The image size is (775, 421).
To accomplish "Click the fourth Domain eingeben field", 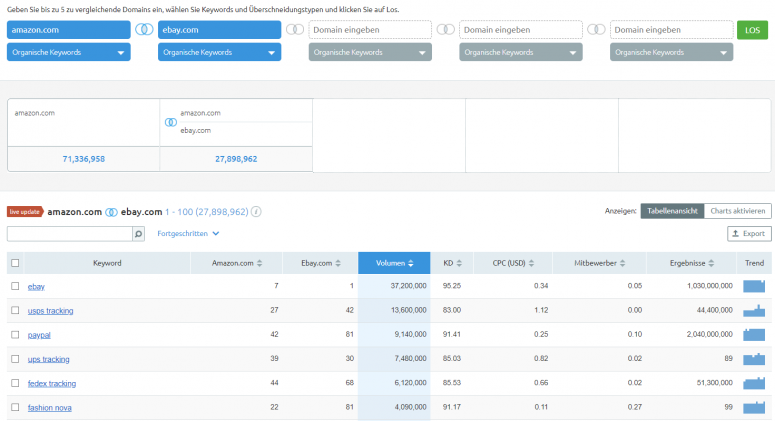I will click(x=521, y=30).
